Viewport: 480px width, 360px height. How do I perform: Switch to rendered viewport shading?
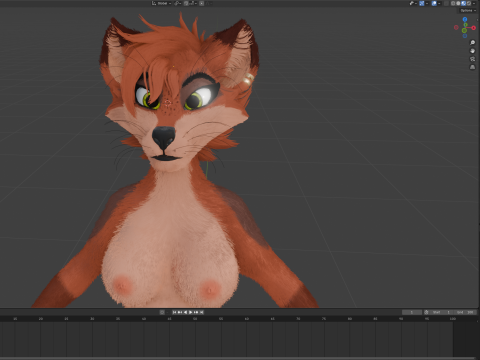click(469, 3)
